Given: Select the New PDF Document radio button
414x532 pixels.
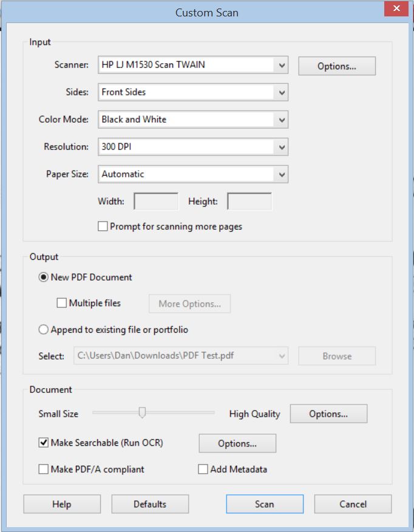Looking at the screenshot, I should (44, 277).
